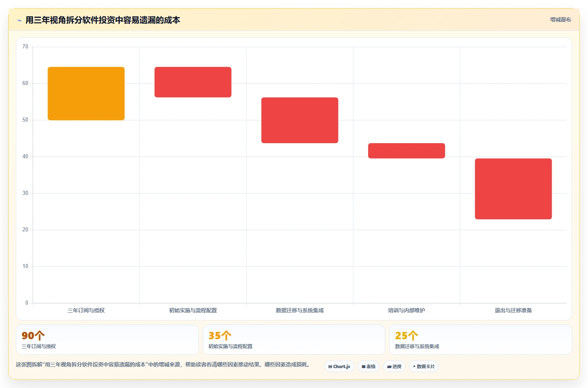This screenshot has width=588, height=388.
Task: Click the y-axis value 60
Action: click(25, 83)
